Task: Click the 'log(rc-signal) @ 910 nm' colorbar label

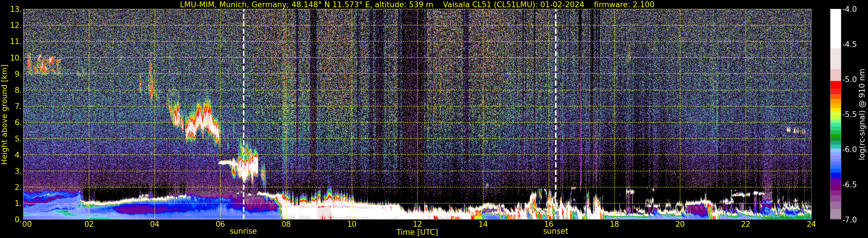Action: pos(862,114)
